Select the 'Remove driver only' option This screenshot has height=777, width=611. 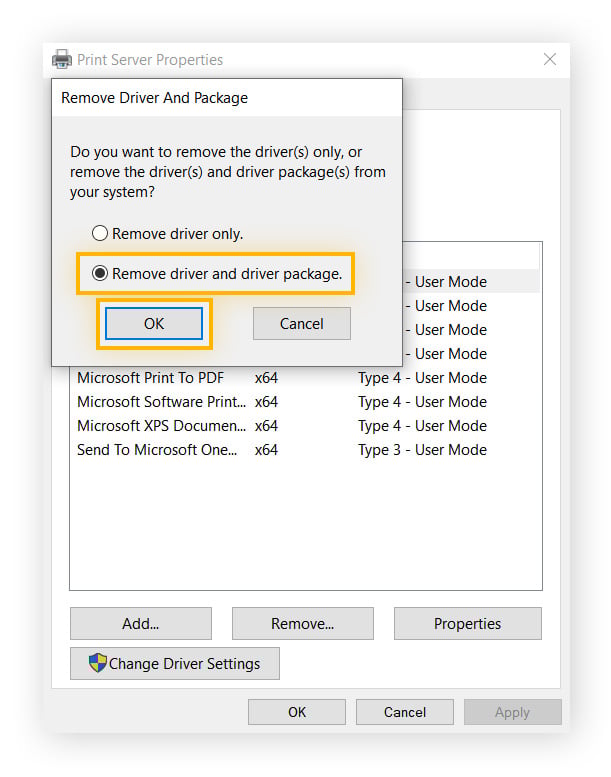100,234
